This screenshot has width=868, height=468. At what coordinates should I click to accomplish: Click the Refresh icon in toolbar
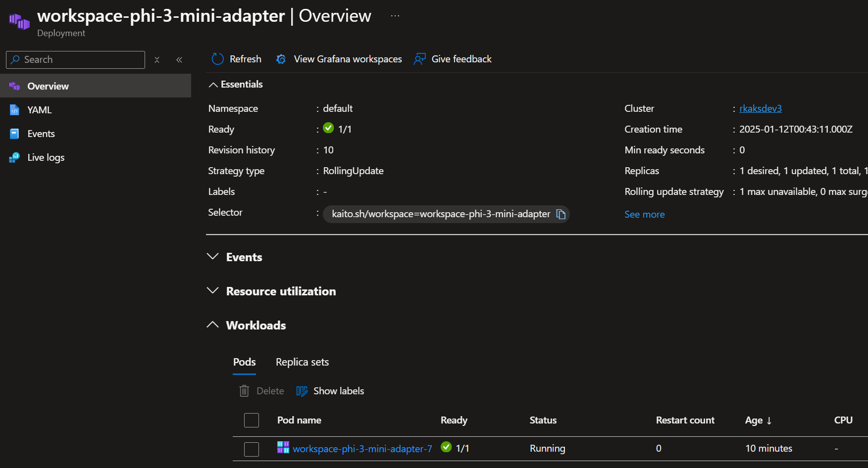pos(218,59)
